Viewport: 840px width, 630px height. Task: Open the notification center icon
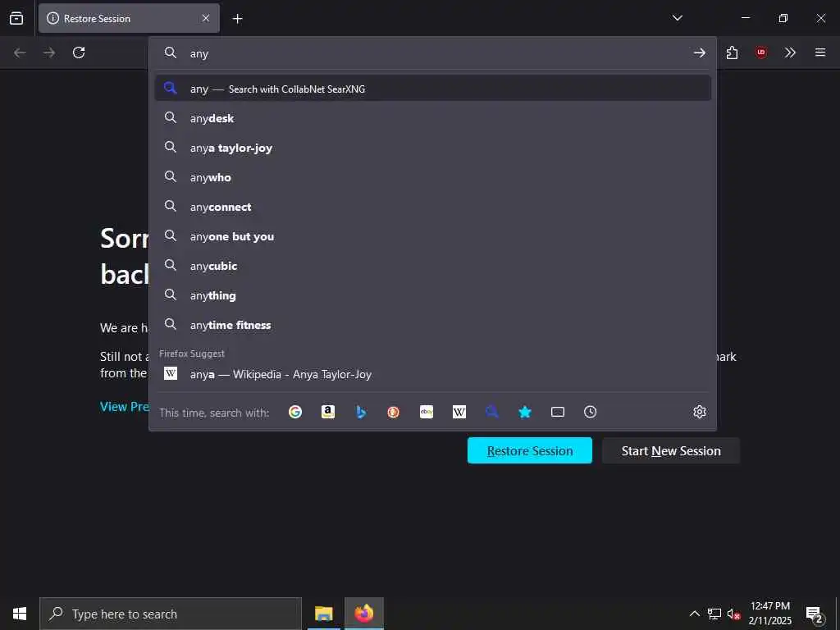coord(815,614)
